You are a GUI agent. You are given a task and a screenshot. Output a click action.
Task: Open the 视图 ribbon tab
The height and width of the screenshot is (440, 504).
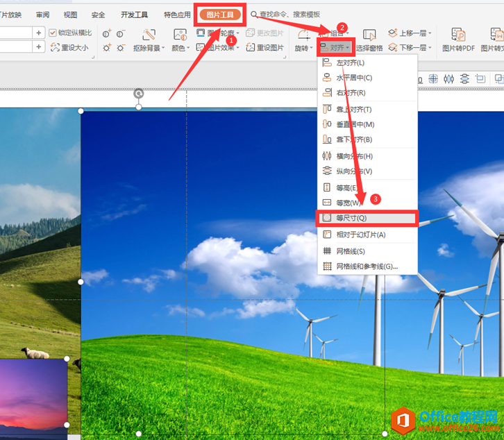[x=70, y=15]
